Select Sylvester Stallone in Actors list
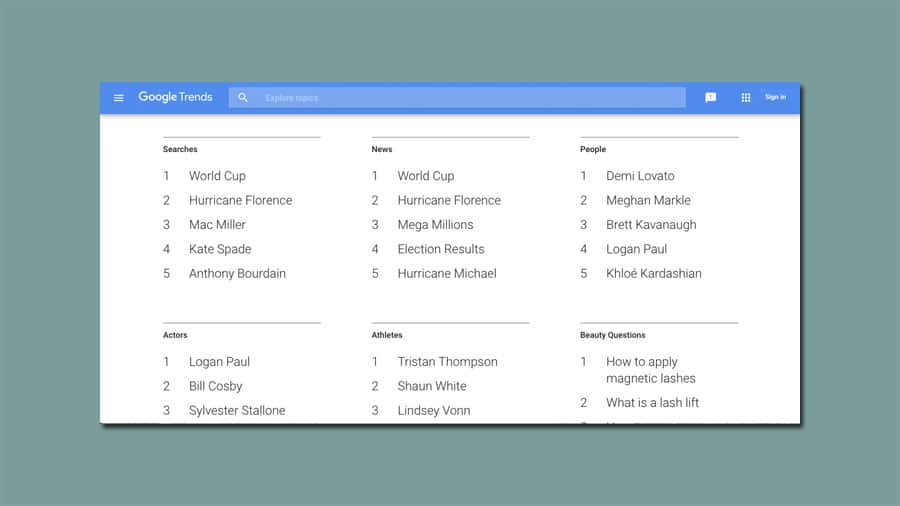The image size is (900, 506). 237,411
